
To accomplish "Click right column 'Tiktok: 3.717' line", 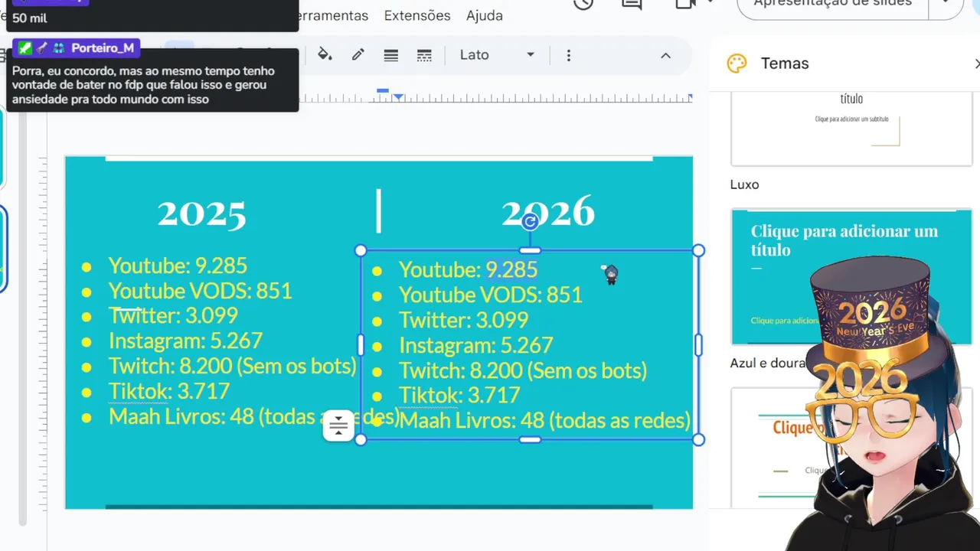I will [459, 396].
